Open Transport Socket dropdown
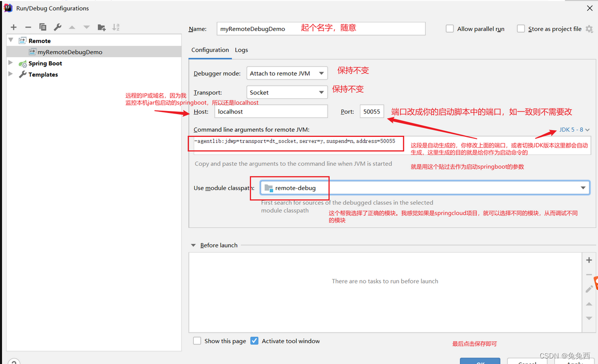 (287, 92)
